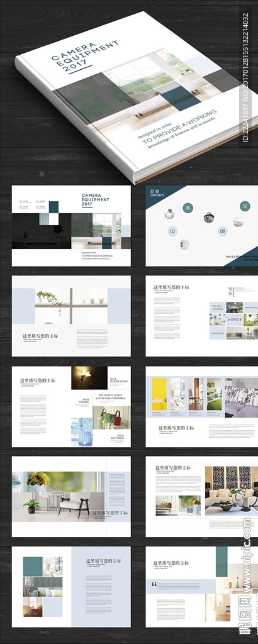
Task: Select the white armchair interior banner
Action: coord(59,497)
